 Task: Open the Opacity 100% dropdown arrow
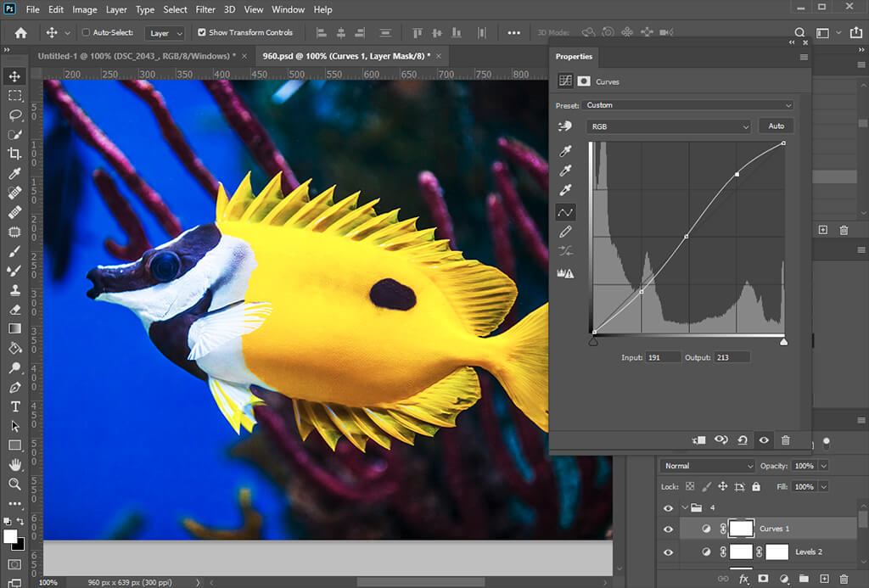[x=823, y=466]
